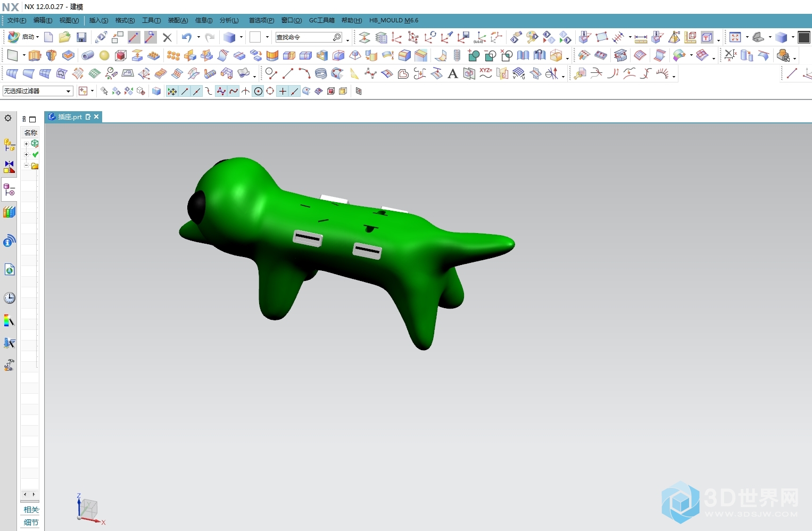
Task: Open the History clock sidebar icon
Action: [x=9, y=298]
